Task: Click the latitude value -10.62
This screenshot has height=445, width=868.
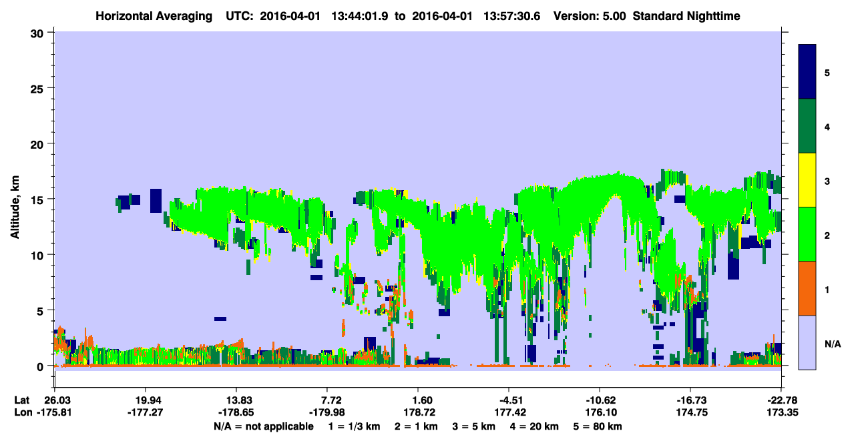Action: [600, 400]
